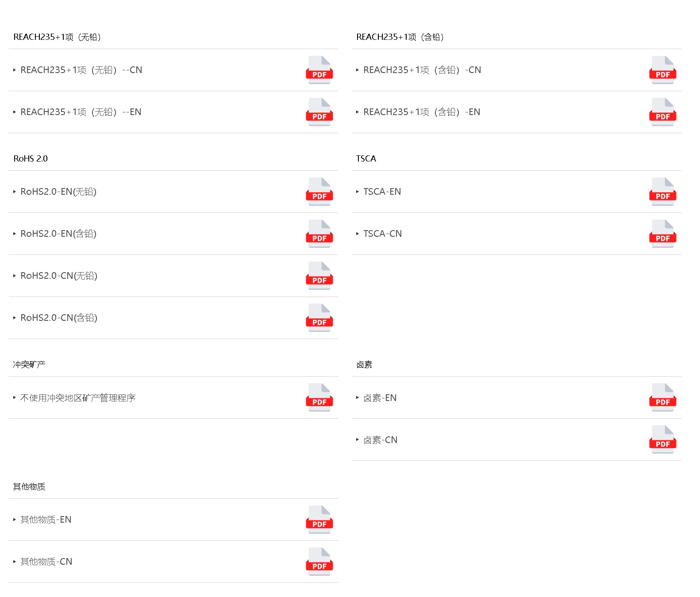Download the TSCA-CN PDF icon
Image resolution: width=700 pixels, height=597 pixels.
(662, 234)
